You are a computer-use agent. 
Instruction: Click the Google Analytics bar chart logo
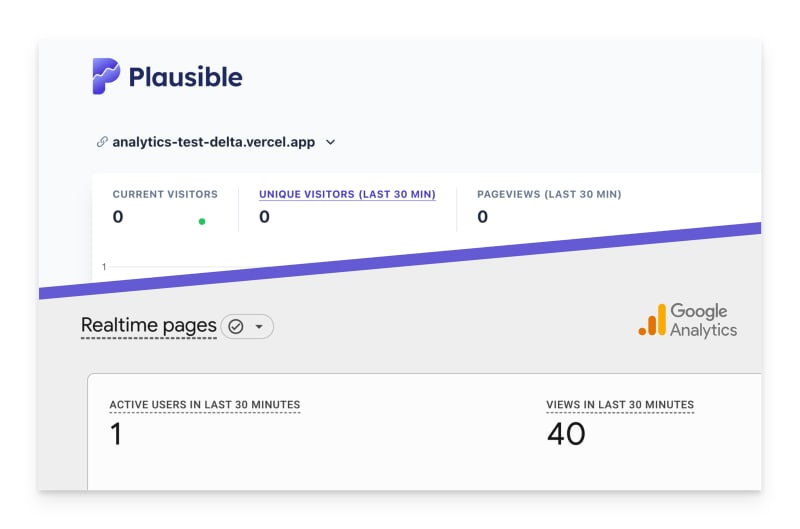[x=652, y=320]
